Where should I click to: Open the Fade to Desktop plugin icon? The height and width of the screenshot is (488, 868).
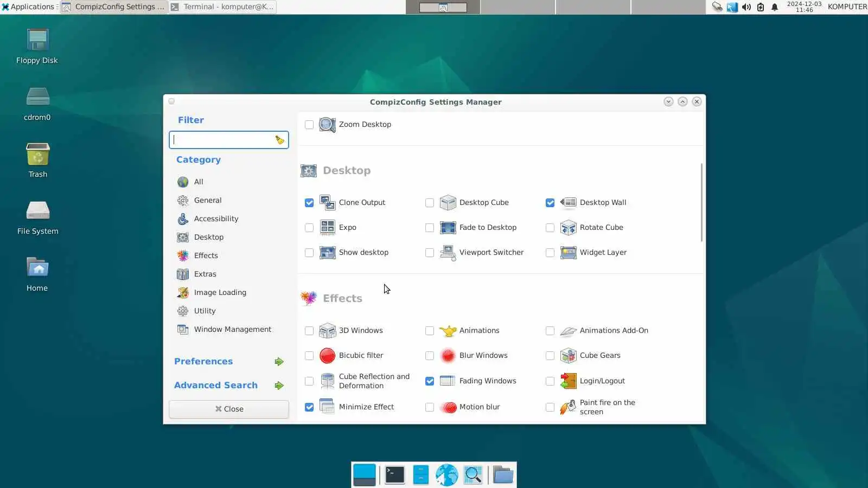tap(448, 227)
